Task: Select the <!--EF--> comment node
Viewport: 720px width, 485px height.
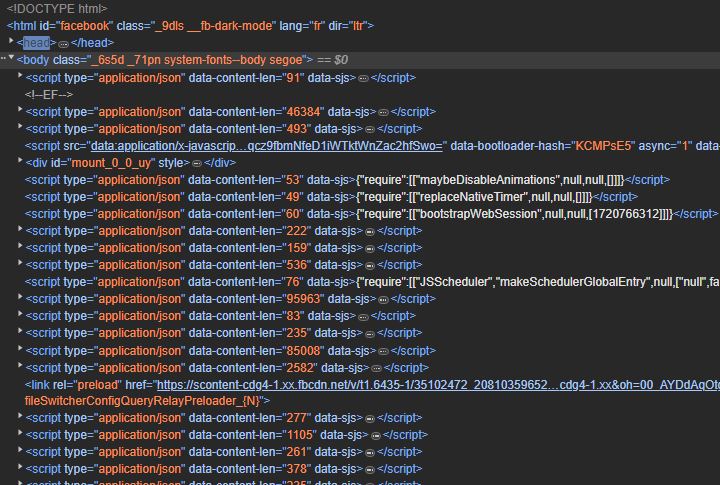Action: click(x=49, y=95)
